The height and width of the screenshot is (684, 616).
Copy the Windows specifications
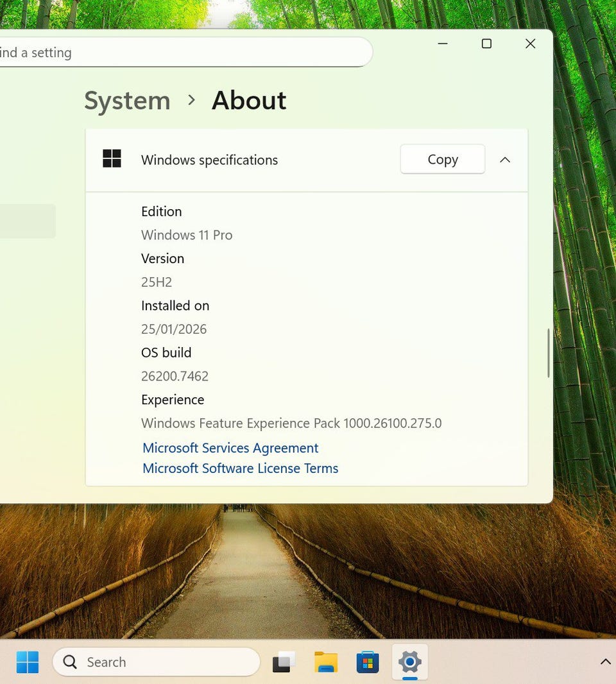(442, 160)
